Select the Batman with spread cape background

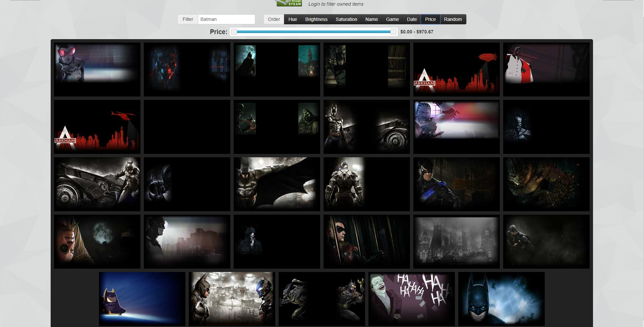[x=277, y=184]
